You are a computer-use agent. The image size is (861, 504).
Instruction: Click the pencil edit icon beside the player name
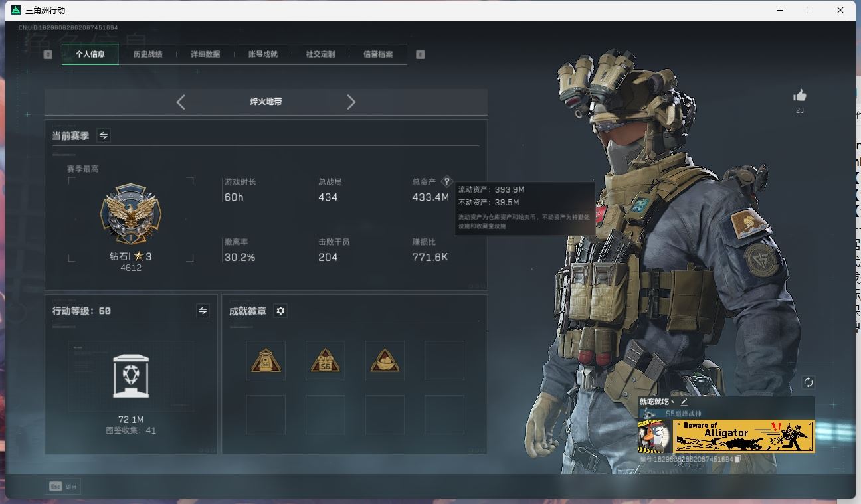tap(684, 402)
